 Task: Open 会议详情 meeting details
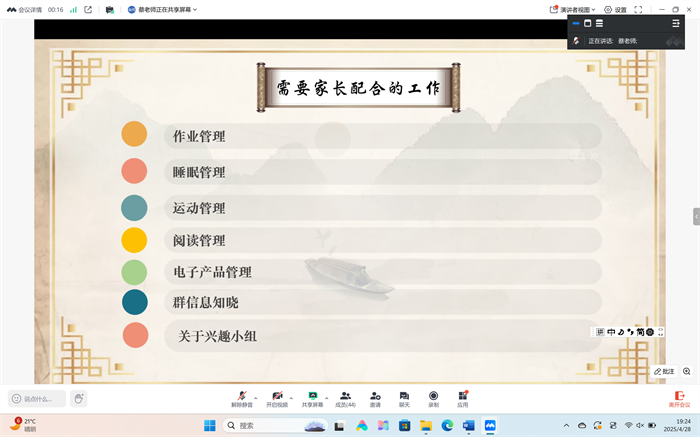[25, 9]
